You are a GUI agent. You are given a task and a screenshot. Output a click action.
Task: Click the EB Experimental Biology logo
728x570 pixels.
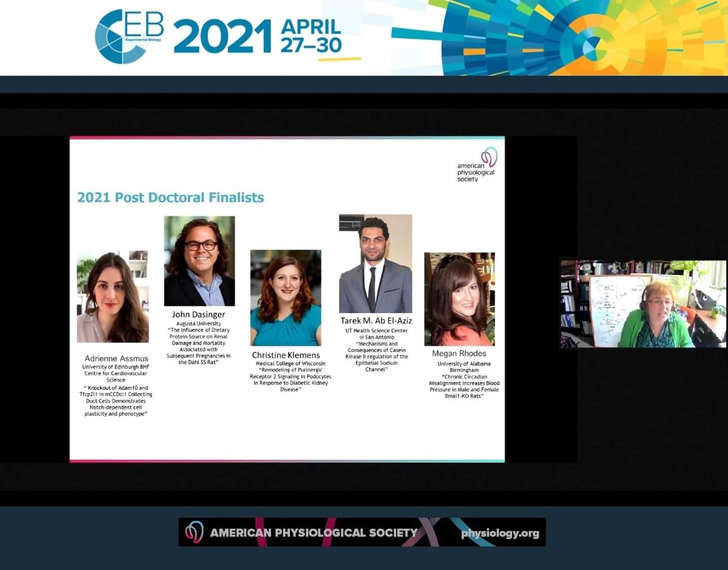click(129, 36)
